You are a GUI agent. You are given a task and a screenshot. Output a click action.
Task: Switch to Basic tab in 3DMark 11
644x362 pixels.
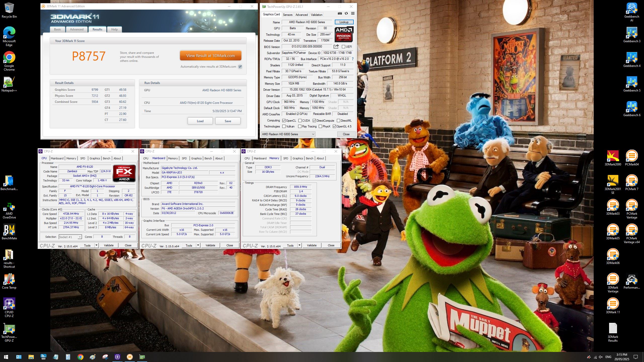pyautogui.click(x=57, y=29)
